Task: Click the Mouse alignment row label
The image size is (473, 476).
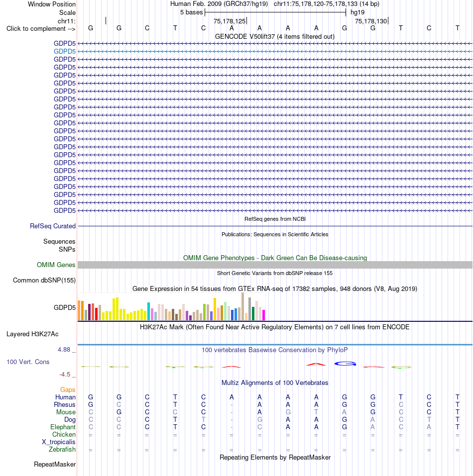Action: click(66, 412)
